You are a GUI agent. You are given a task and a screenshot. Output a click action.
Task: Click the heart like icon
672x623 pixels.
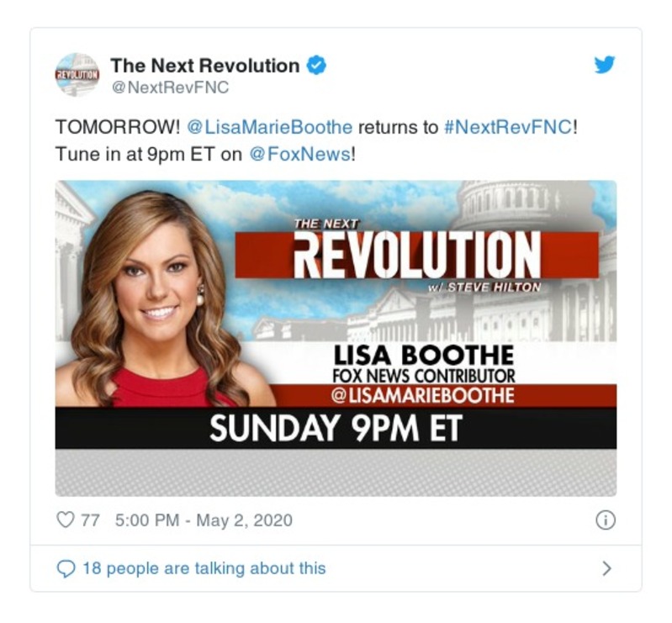click(x=65, y=520)
